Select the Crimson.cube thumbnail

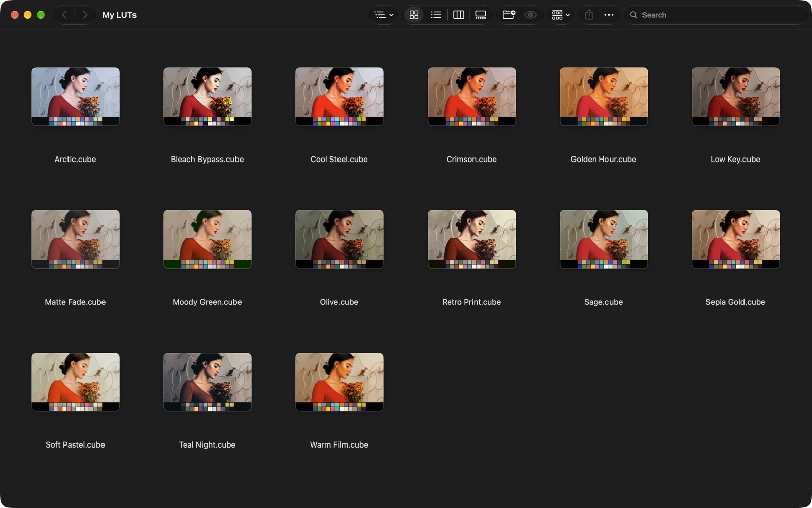pyautogui.click(x=471, y=97)
